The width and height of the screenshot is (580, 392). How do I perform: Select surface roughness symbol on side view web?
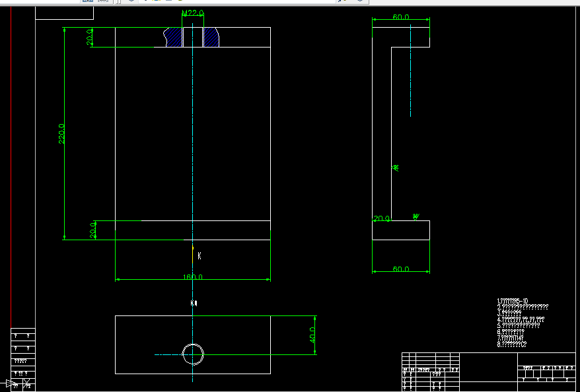point(396,168)
